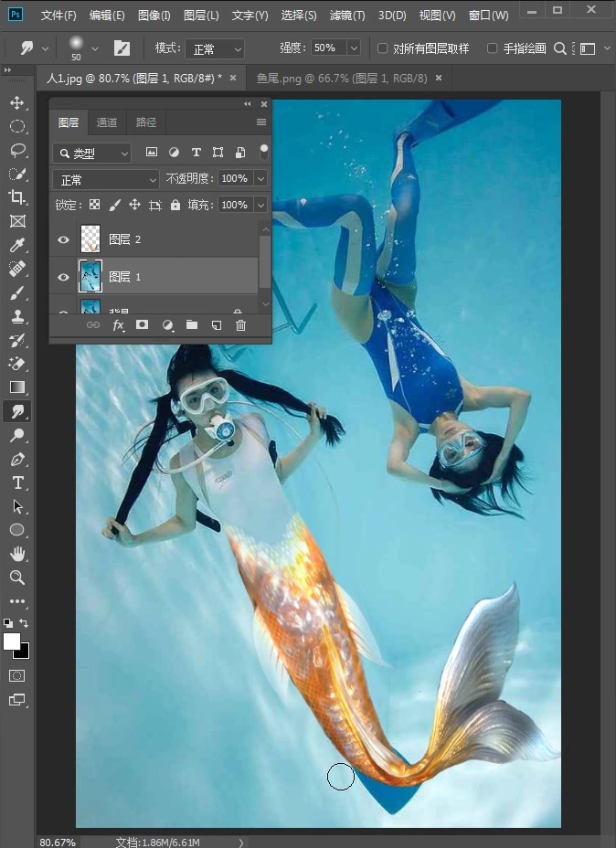Enable 手指绘画 checkbox

(493, 48)
